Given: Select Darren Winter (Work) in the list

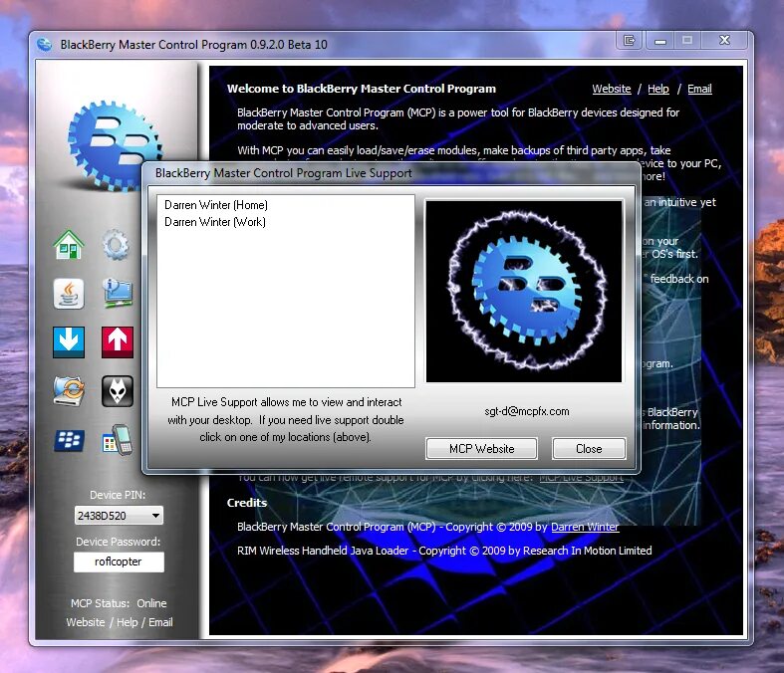Looking at the screenshot, I should (x=215, y=222).
